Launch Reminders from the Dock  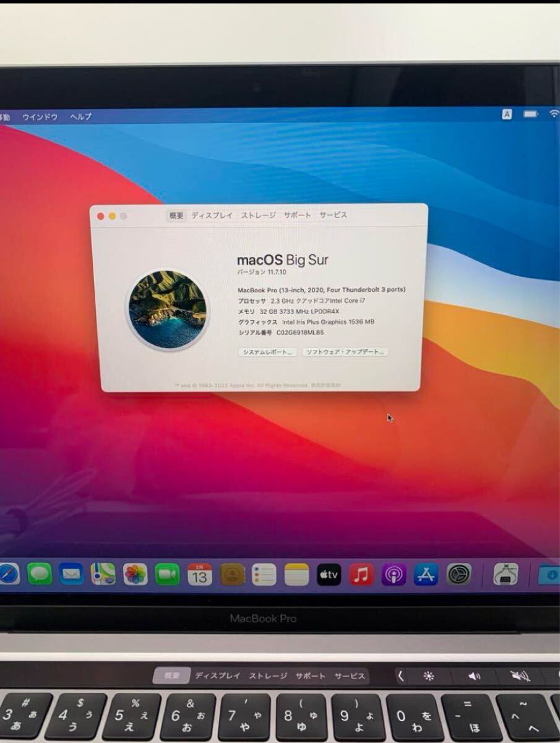(264, 575)
